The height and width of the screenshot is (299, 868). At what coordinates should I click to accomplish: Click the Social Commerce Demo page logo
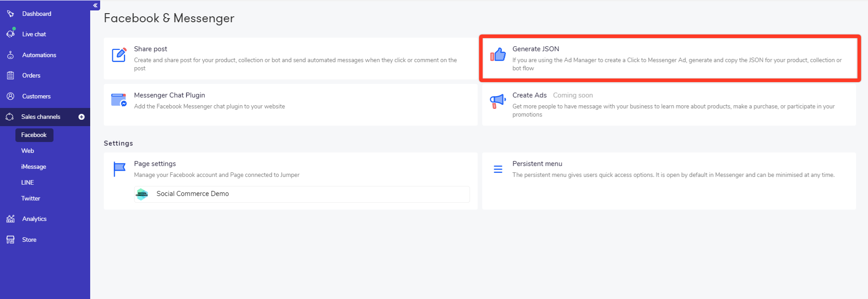point(142,194)
